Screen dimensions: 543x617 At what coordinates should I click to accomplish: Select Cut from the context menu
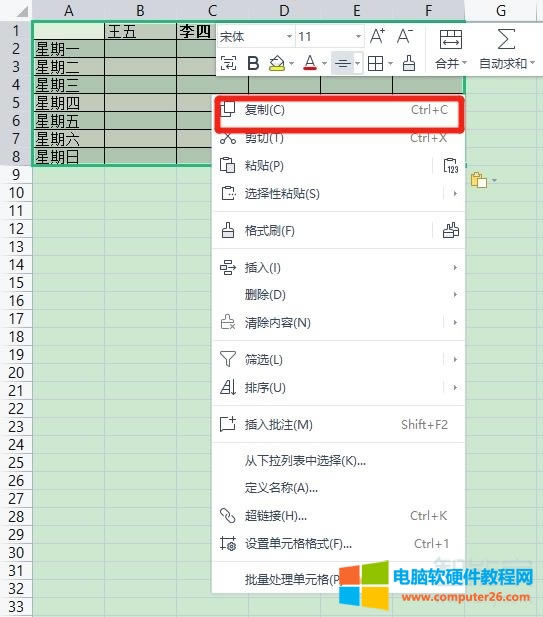[339, 138]
